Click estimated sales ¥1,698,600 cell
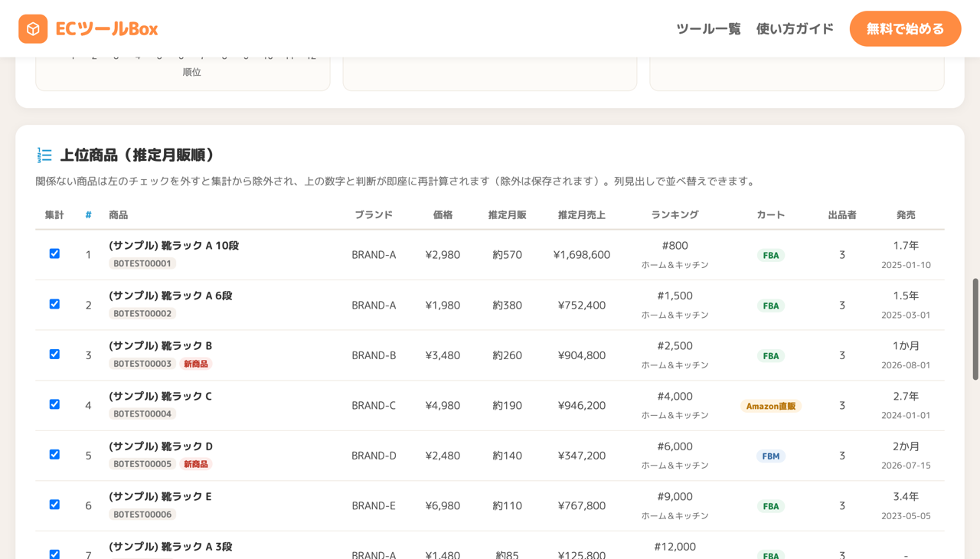 pos(582,255)
